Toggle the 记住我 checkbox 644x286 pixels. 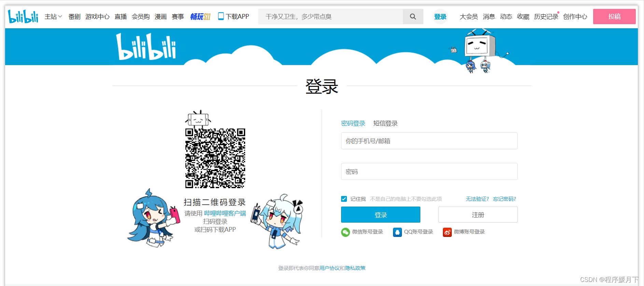point(344,199)
